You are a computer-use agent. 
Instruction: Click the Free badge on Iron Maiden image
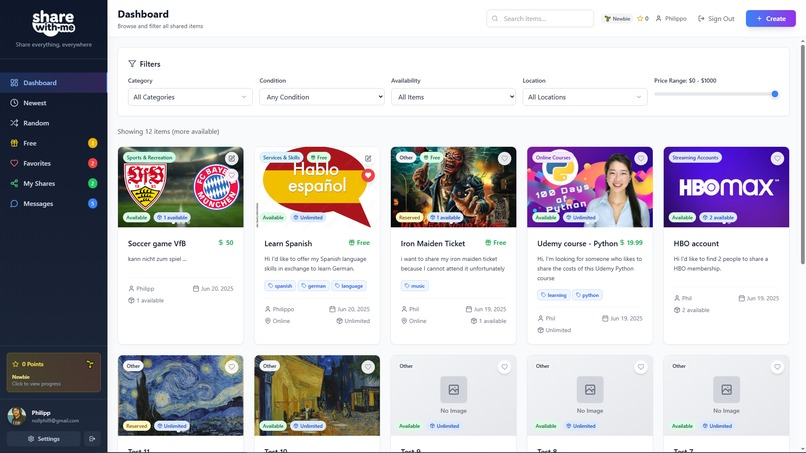(x=432, y=157)
